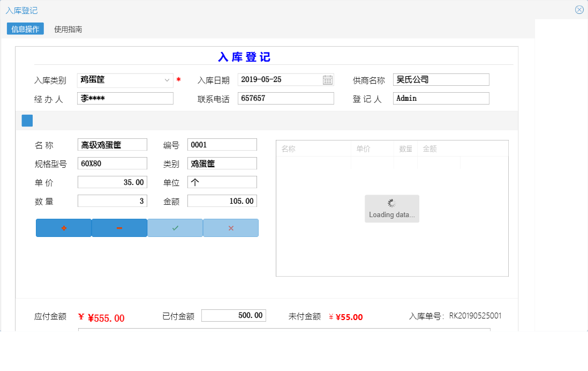Click the 名称 field showing 高级鸡蛋筐
This screenshot has width=588, height=371.
pos(112,144)
